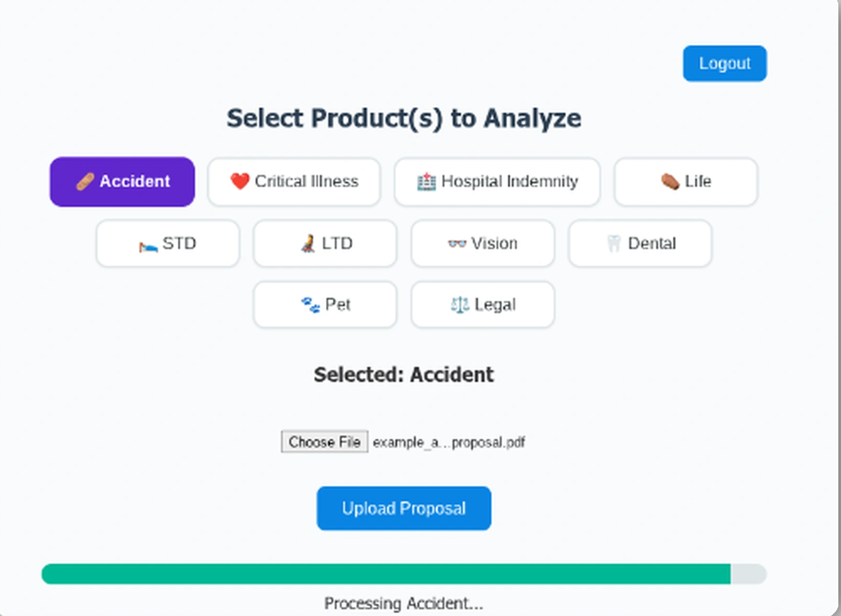This screenshot has width=841, height=616.
Task: Click the Selected: Accident heading text
Action: [x=404, y=374]
